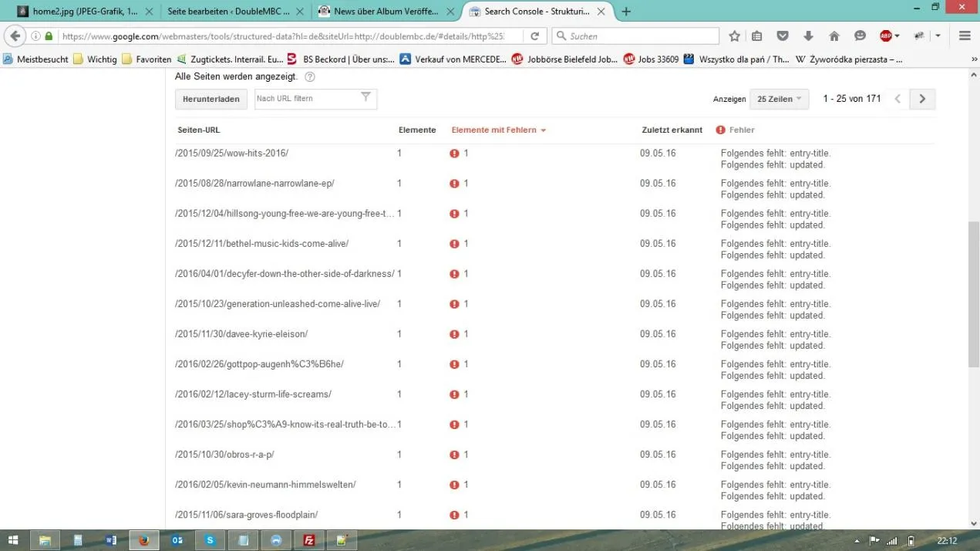This screenshot has height=551, width=980.
Task: Open the Favoriten bookmarks folder
Action: click(x=146, y=59)
